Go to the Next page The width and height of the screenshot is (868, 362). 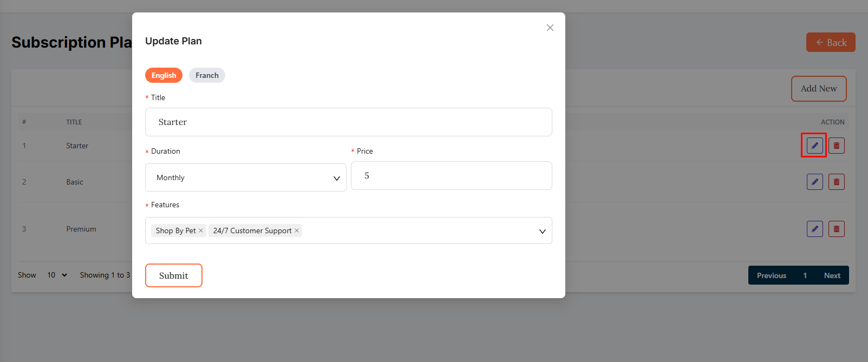pyautogui.click(x=832, y=275)
